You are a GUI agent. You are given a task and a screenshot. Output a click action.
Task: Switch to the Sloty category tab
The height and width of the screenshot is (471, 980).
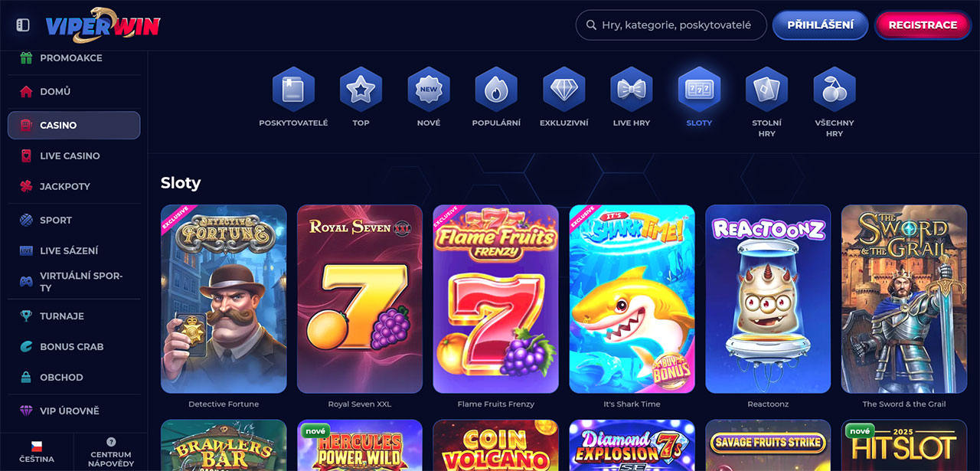coord(699,96)
